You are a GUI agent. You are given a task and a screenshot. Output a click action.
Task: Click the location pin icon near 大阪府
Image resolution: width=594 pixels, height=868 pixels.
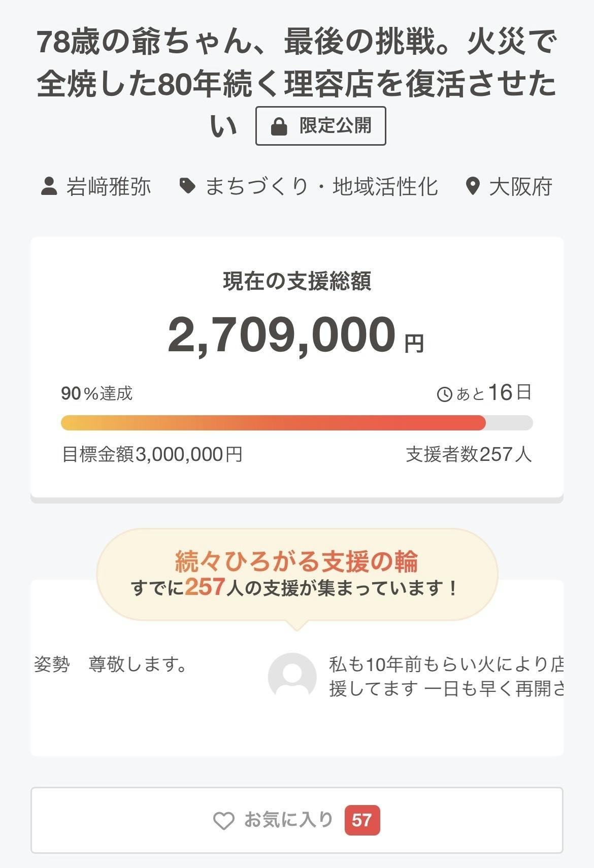click(473, 186)
